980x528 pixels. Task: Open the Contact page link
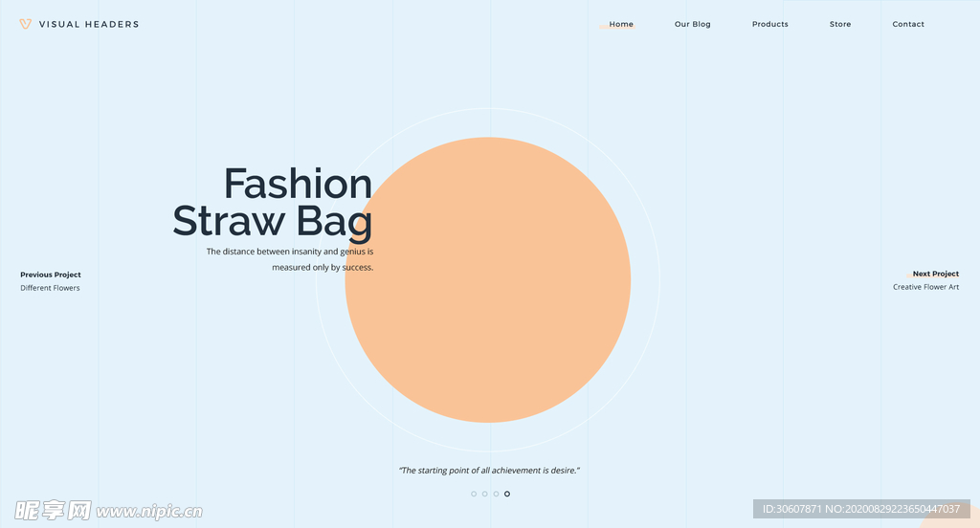coord(908,24)
